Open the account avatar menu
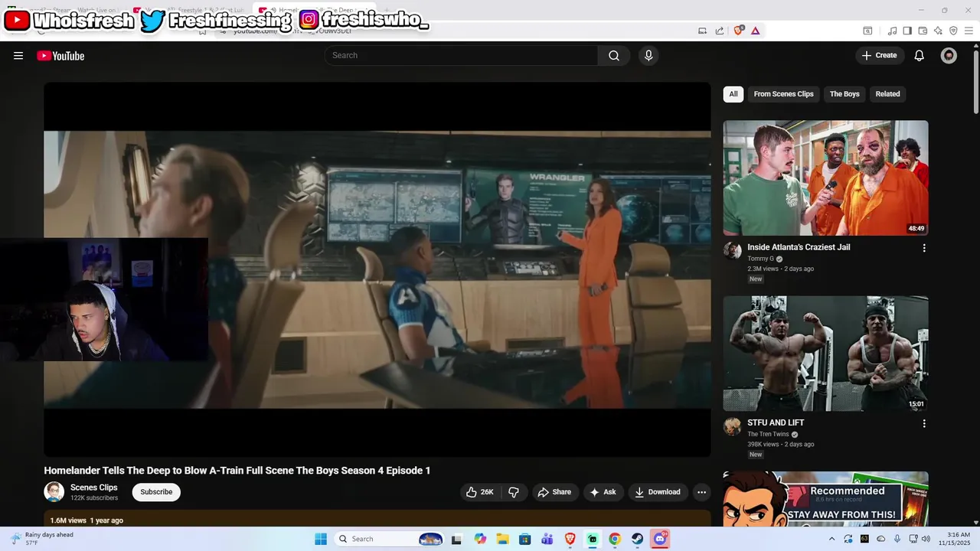 click(949, 55)
